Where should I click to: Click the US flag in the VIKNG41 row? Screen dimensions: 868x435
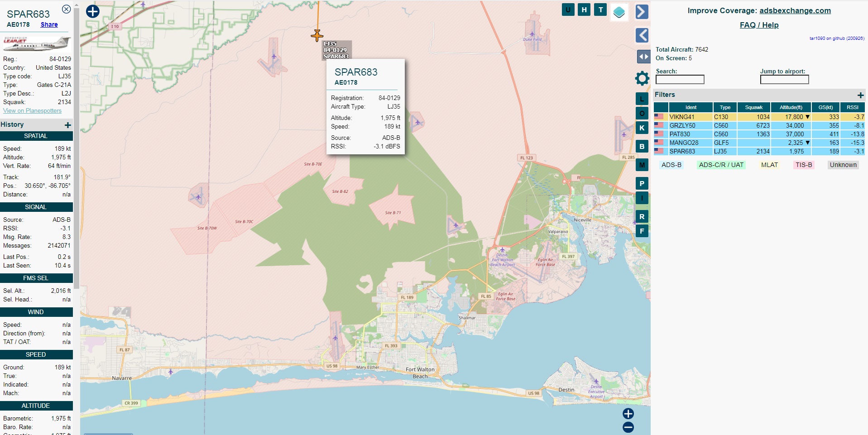pyautogui.click(x=659, y=117)
